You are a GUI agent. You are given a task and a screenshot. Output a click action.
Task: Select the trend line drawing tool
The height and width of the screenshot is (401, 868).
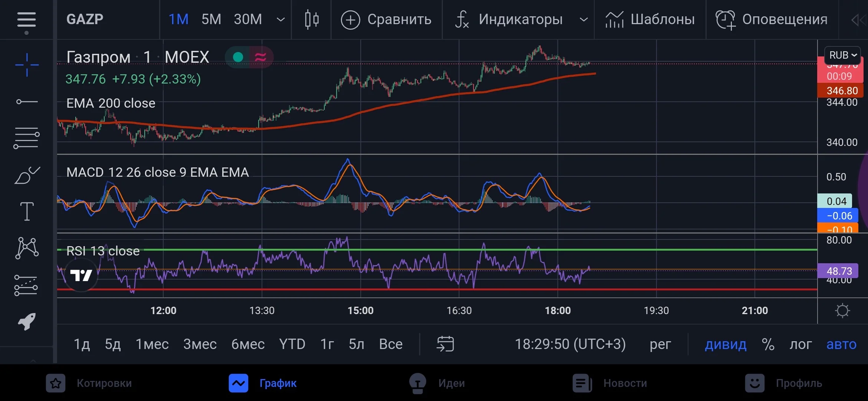tap(27, 101)
